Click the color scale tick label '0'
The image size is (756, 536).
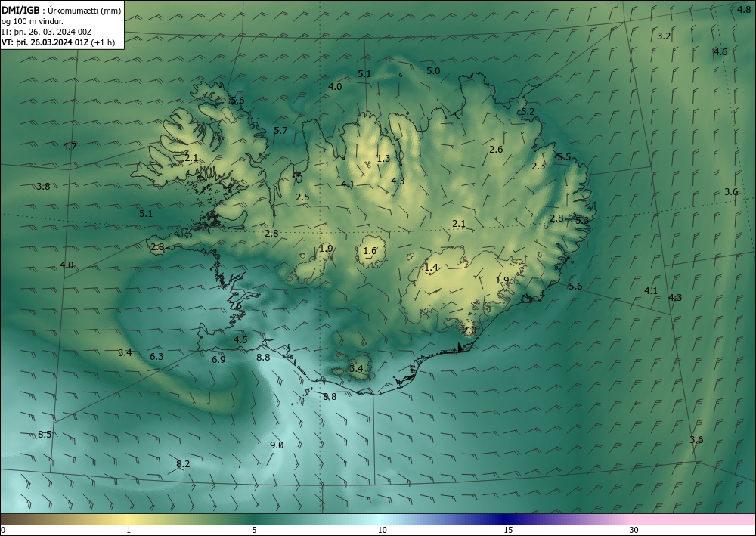pos(3,531)
